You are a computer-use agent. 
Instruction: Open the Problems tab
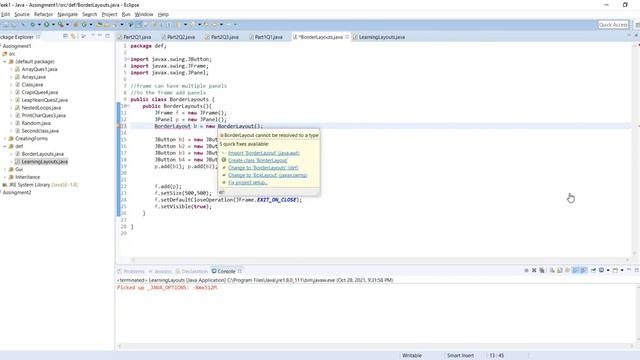131,271
